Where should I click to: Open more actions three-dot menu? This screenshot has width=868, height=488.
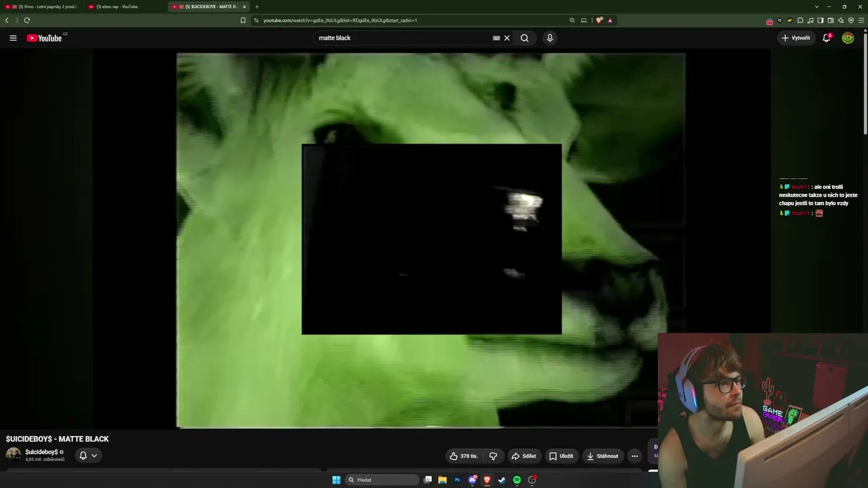pos(635,456)
